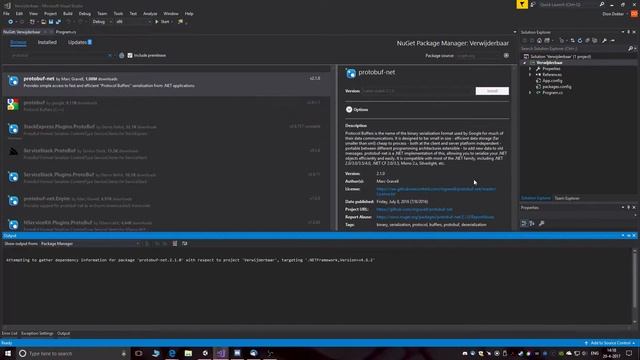Image resolution: width=640 pixels, height=360 pixels.
Task: Open the Exception Settings tab
Action: click(37, 333)
